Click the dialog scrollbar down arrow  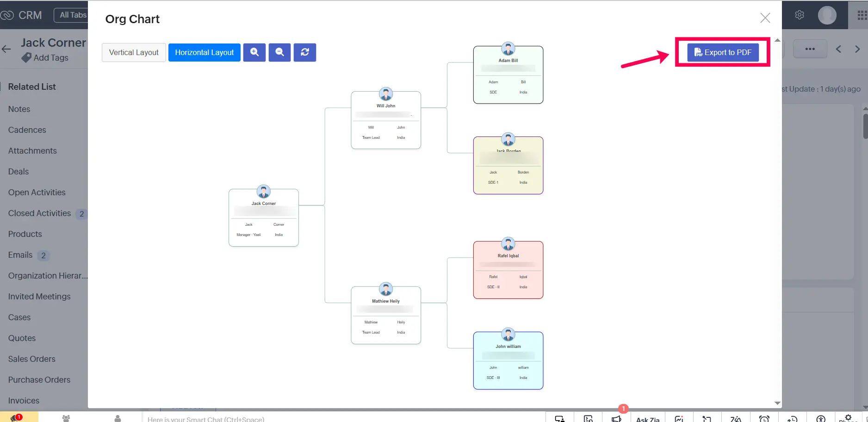click(777, 403)
